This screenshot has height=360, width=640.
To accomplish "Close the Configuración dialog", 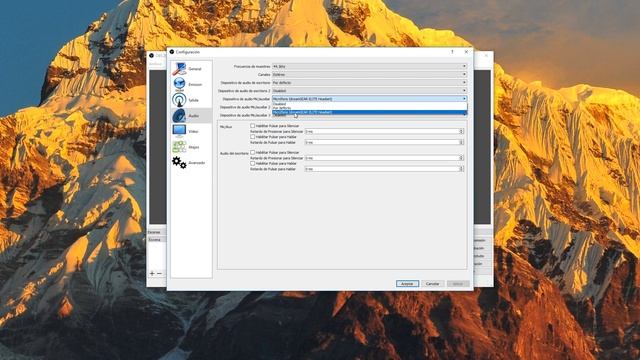I will (466, 52).
